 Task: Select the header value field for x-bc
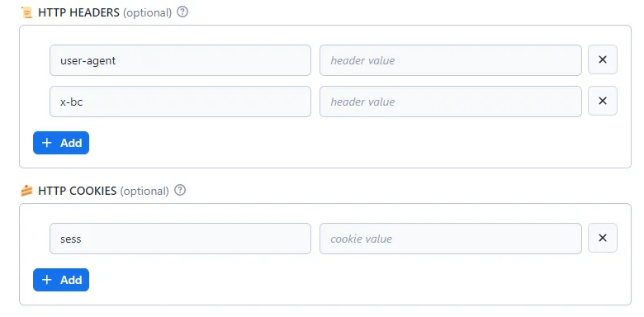451,102
